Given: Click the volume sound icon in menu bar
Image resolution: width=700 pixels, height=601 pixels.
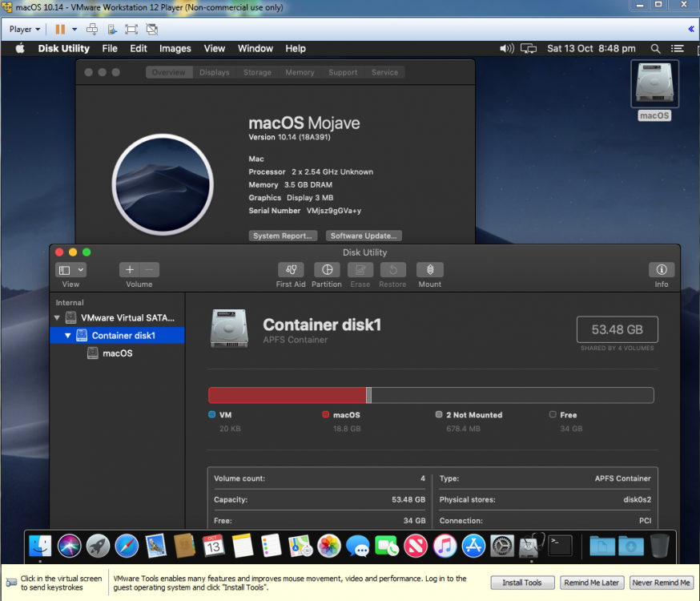Looking at the screenshot, I should (507, 48).
